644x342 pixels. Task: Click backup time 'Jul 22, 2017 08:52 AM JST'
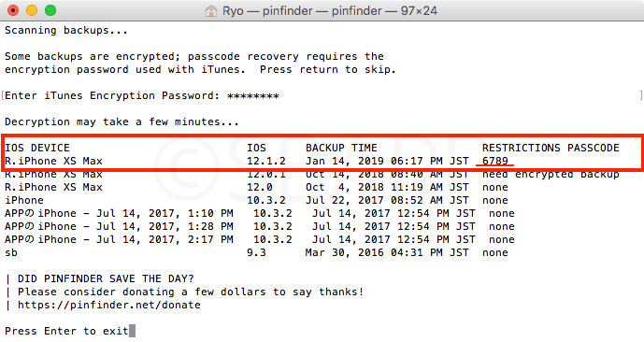(387, 200)
